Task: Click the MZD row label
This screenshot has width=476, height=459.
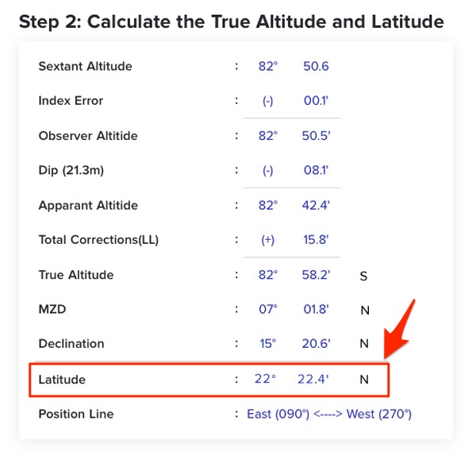Action: (x=52, y=310)
